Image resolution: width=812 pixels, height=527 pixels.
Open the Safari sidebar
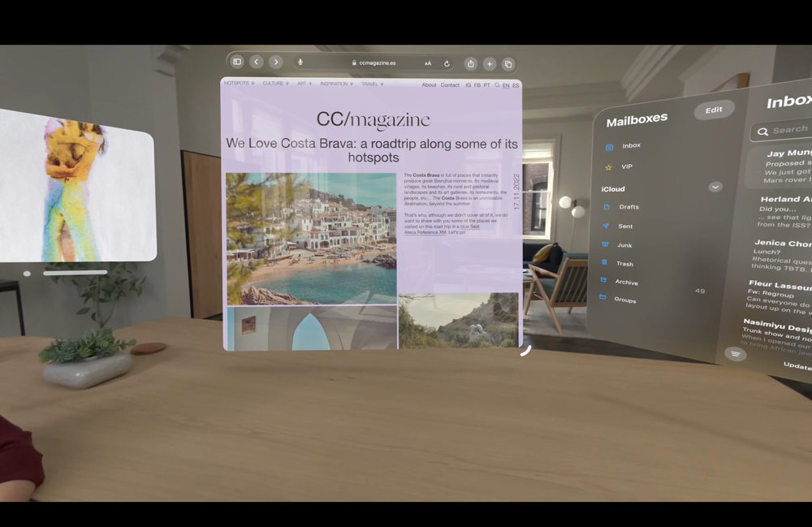tap(236, 62)
